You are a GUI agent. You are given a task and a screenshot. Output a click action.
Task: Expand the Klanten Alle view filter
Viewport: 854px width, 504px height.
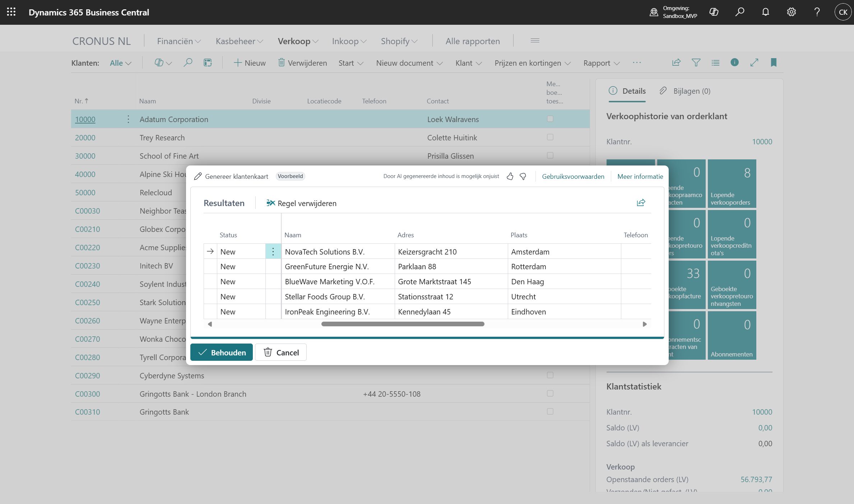120,63
